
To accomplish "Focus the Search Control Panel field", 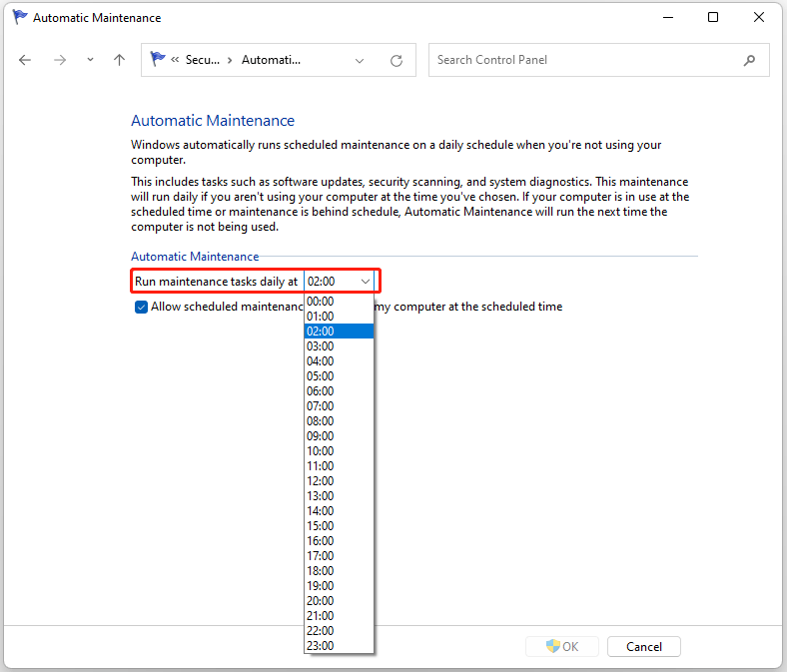I will [599, 60].
